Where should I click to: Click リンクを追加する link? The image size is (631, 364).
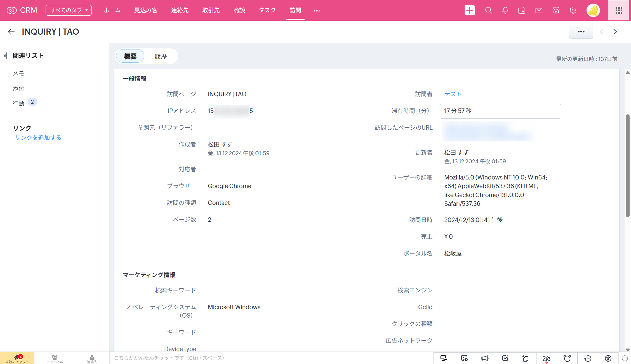pyautogui.click(x=38, y=138)
